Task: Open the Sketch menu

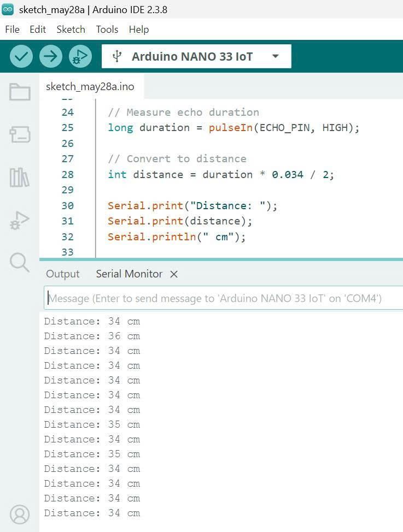Action: click(x=71, y=29)
